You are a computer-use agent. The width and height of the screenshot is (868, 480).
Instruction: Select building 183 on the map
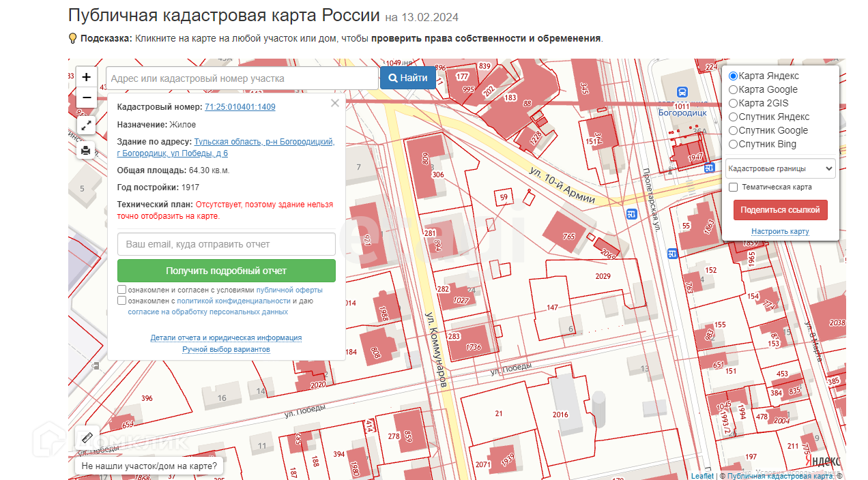510,97
